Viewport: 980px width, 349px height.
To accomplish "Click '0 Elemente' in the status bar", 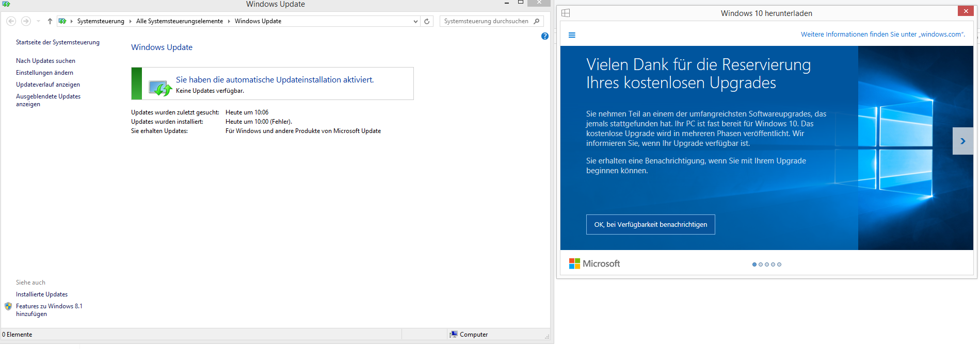I will (17, 335).
